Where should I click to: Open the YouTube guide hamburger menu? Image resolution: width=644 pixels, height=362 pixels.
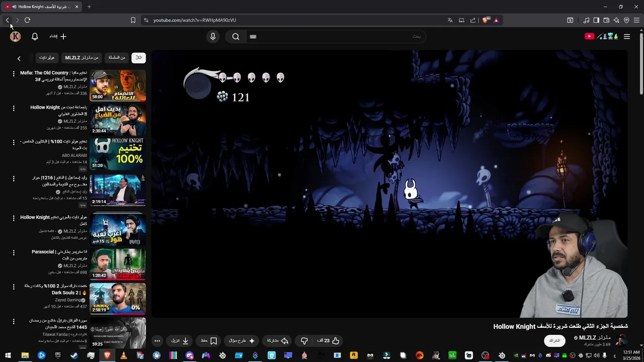coord(627,36)
